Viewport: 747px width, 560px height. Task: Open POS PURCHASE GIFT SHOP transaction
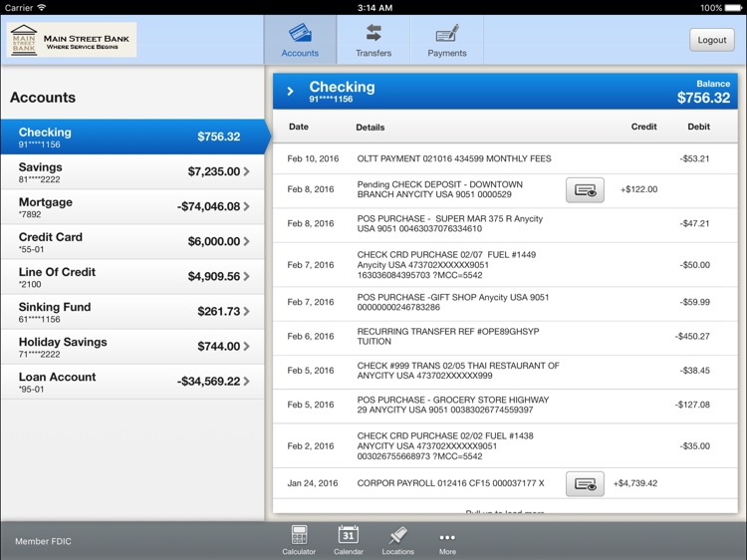tap(505, 303)
